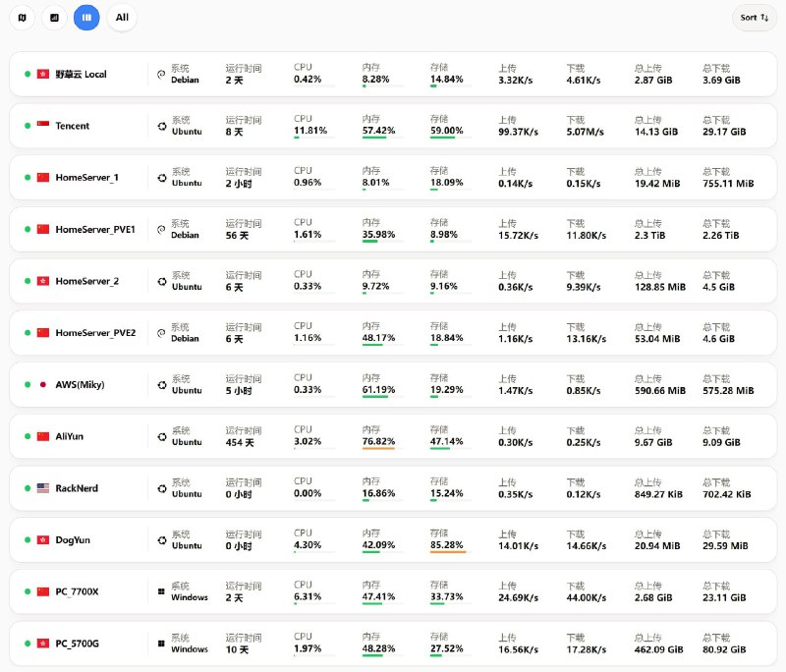This screenshot has height=672, width=786.
Task: Click the Japan flag next to AWS(Miky)
Action: (x=42, y=385)
